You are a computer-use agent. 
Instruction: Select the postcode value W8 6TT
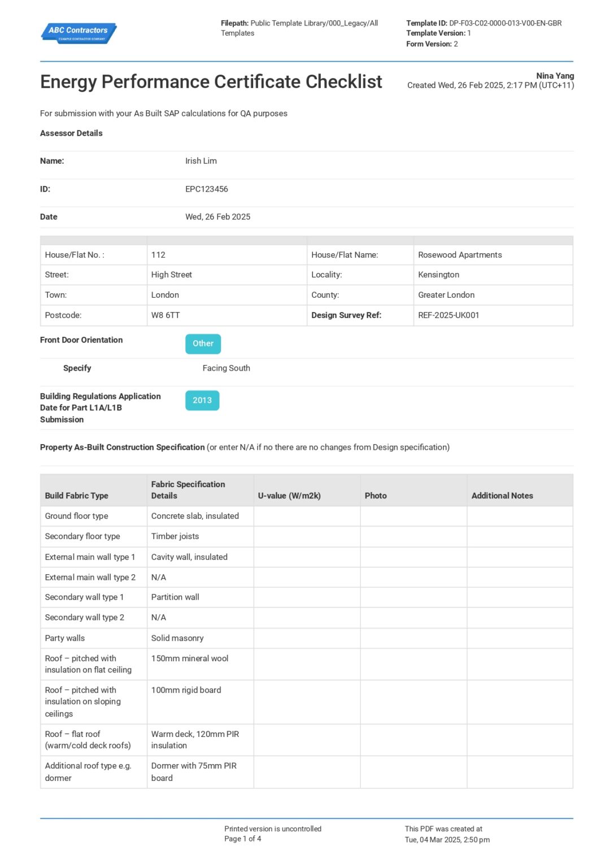point(166,315)
